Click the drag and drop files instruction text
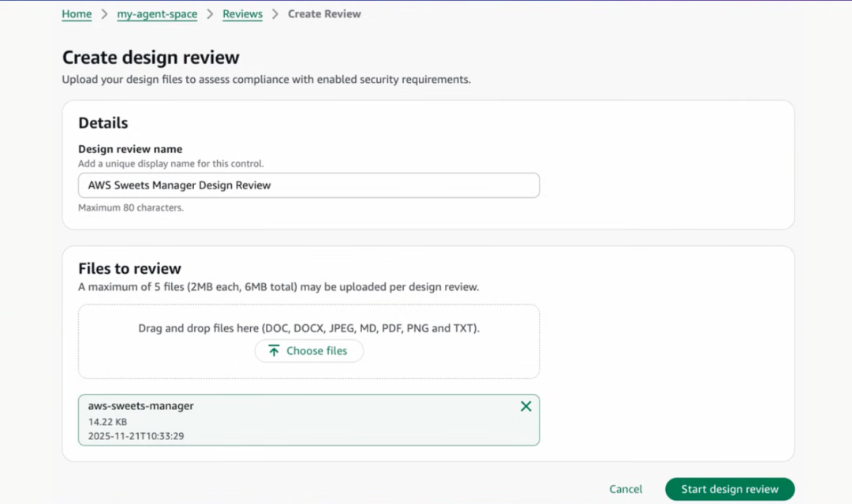 (308, 328)
